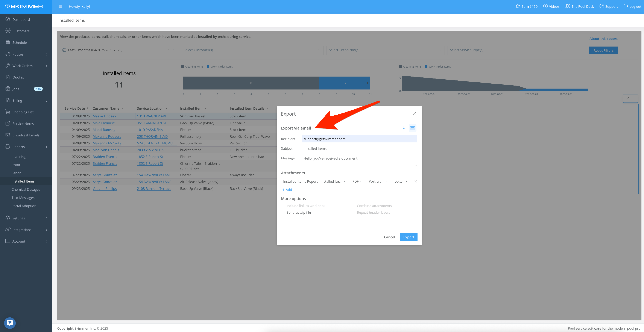Click the Add attachment link
644x332 pixels.
(287, 190)
